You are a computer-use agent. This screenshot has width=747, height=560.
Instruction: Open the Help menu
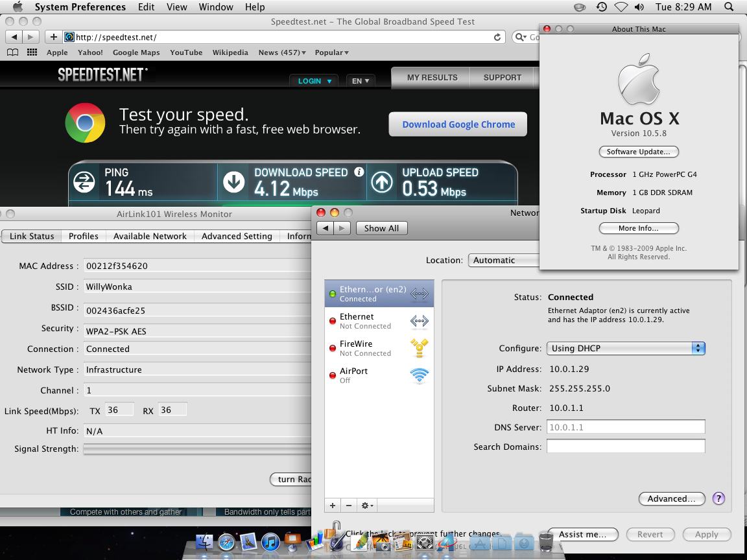255,6
